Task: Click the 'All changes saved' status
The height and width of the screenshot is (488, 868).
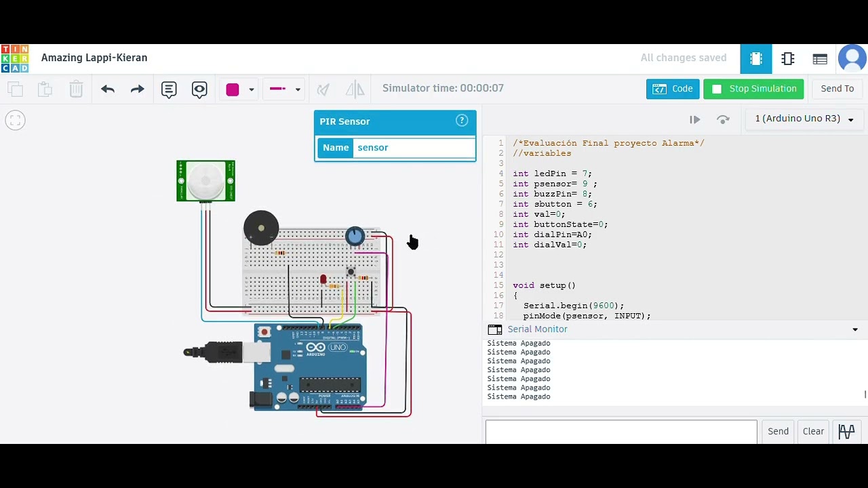Action: 684,58
